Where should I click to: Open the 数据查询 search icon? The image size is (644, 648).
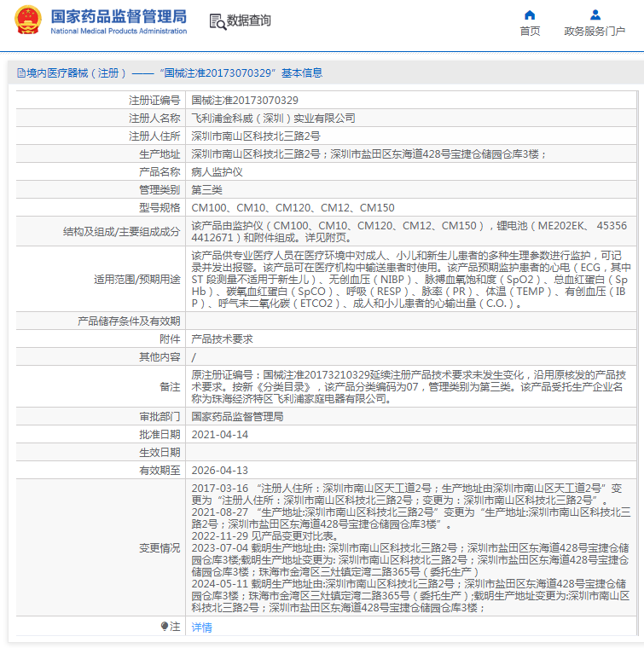tap(218, 21)
